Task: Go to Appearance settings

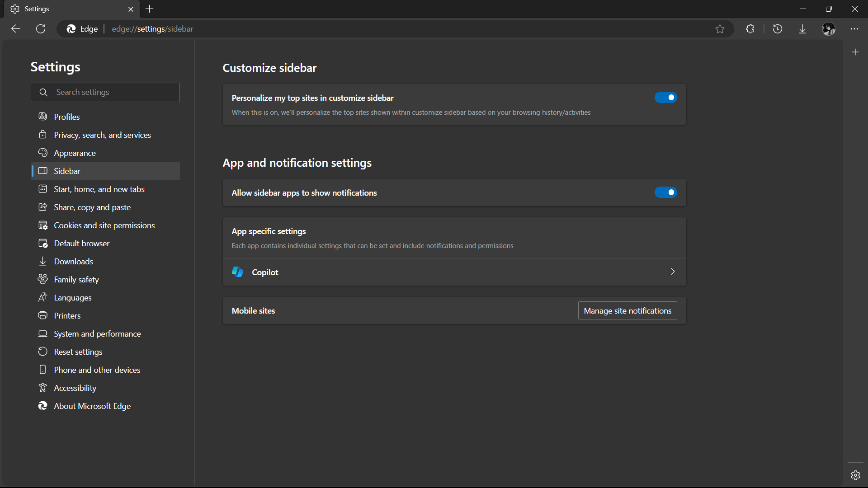Action: (105, 153)
